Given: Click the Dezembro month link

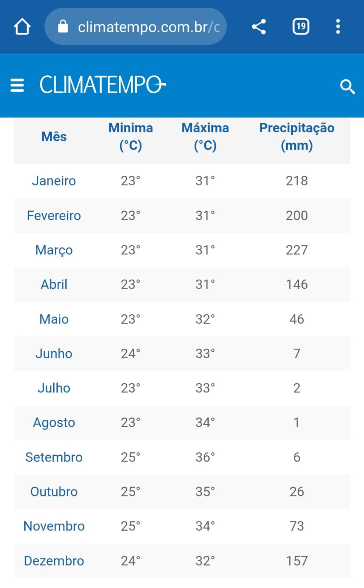Looking at the screenshot, I should (54, 561).
